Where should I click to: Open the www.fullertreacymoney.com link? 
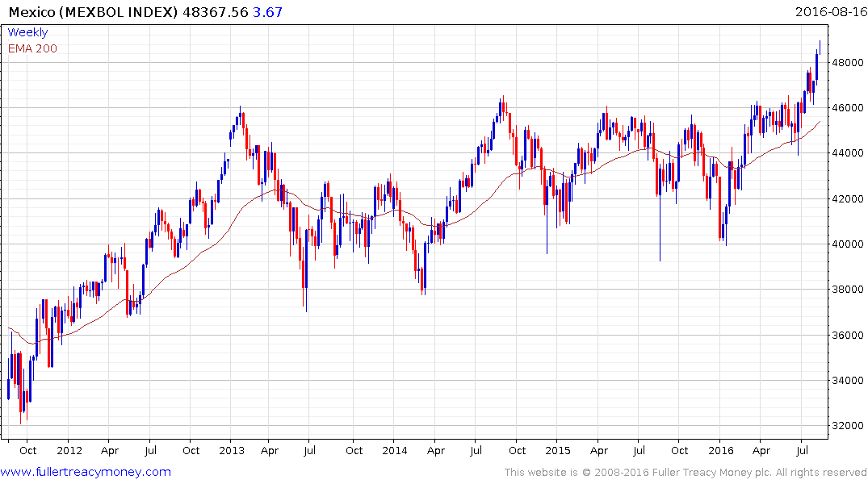click(x=86, y=472)
